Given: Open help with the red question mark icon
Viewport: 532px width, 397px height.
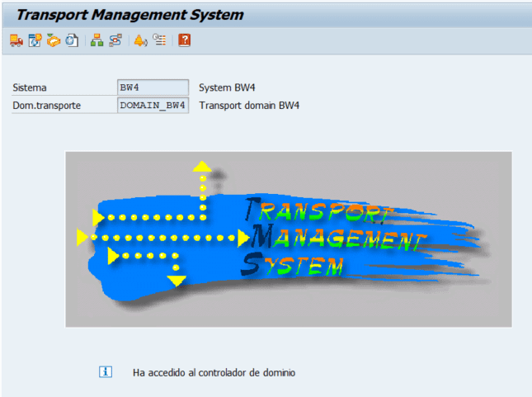Looking at the screenshot, I should (x=185, y=40).
